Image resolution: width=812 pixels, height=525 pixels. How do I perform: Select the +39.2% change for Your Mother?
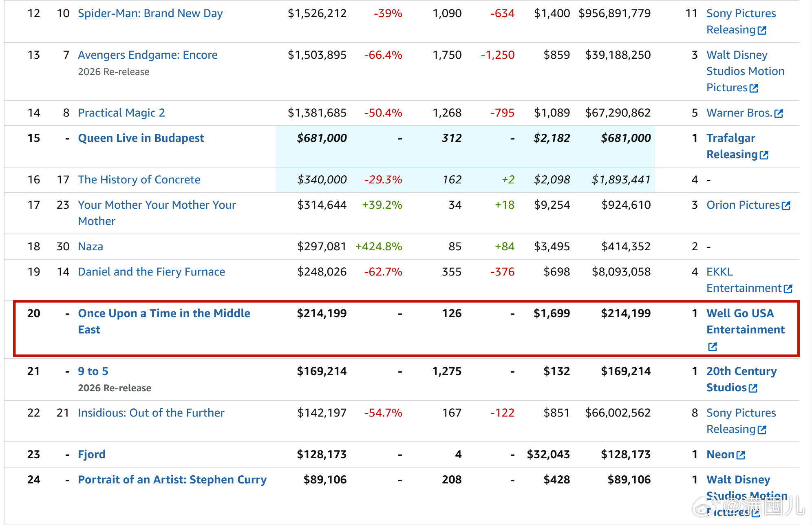tap(382, 205)
